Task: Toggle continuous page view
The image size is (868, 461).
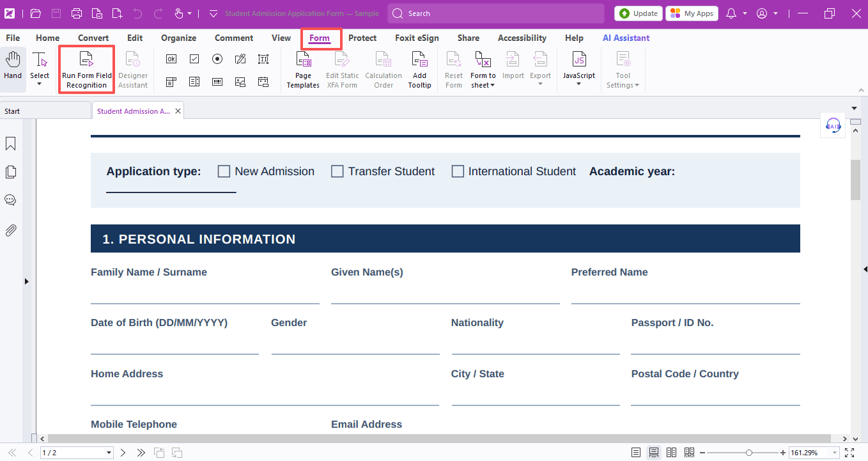Action: click(x=654, y=453)
